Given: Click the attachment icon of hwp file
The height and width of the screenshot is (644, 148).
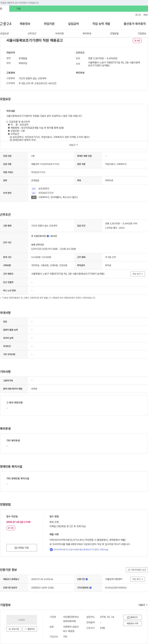Looking at the screenshot, I should [x=51, y=550].
